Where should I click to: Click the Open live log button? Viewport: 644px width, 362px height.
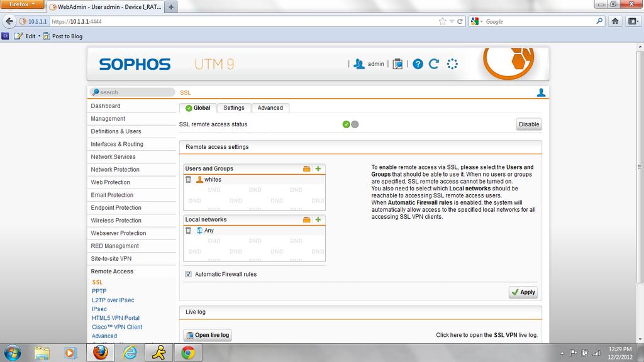[208, 335]
